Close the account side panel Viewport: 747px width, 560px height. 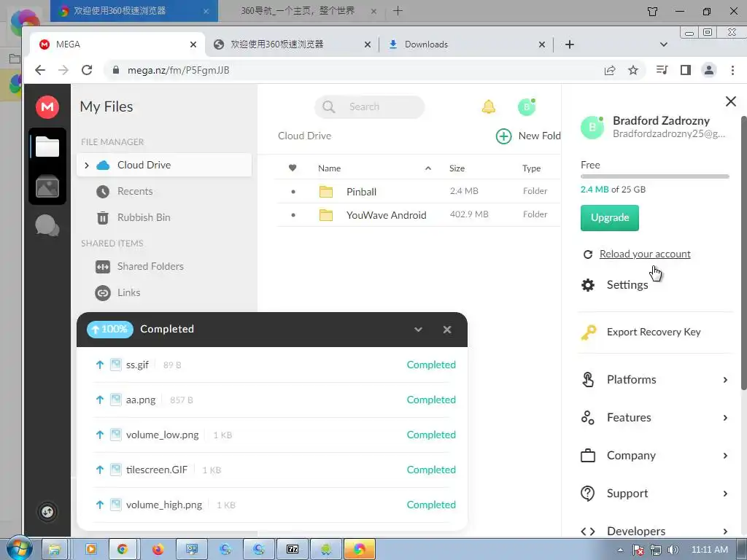pyautogui.click(x=730, y=101)
